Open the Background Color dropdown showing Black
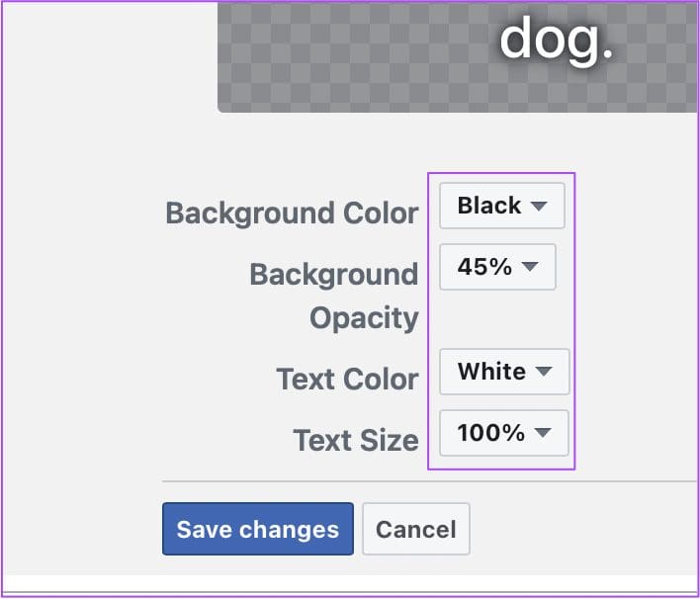700x599 pixels. (502, 206)
